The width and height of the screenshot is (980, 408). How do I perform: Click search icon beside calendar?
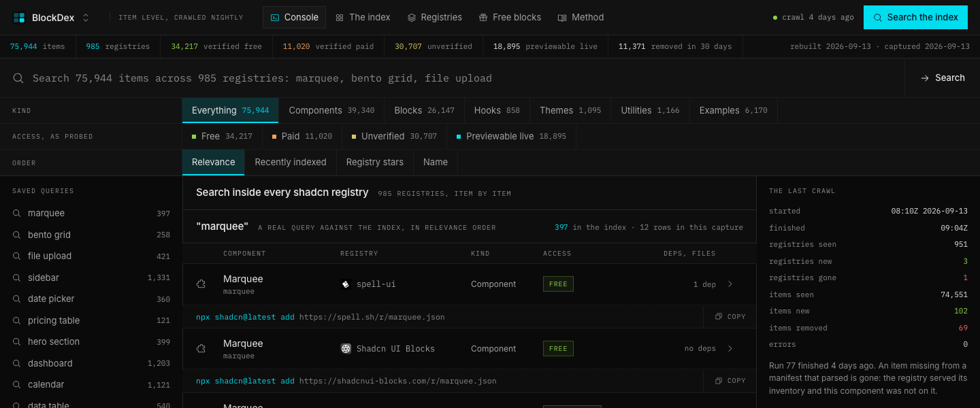(17, 385)
